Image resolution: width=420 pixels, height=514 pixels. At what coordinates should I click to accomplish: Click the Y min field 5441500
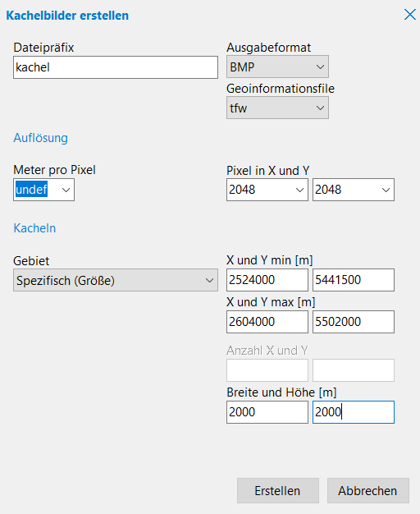[354, 280]
